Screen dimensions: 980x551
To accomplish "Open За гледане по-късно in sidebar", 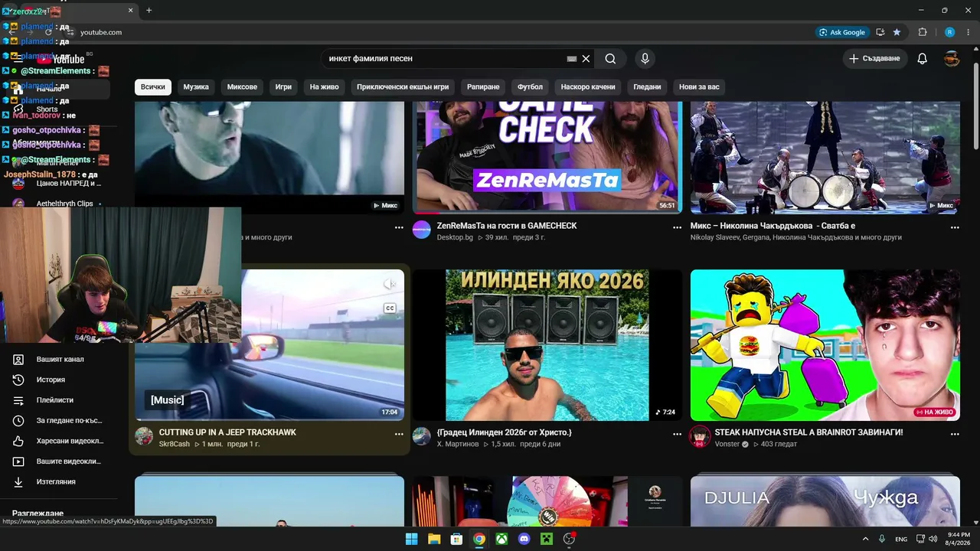I will click(60, 421).
